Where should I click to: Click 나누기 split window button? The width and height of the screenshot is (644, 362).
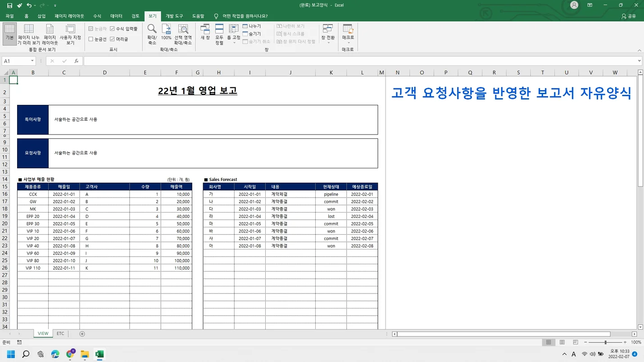(252, 27)
